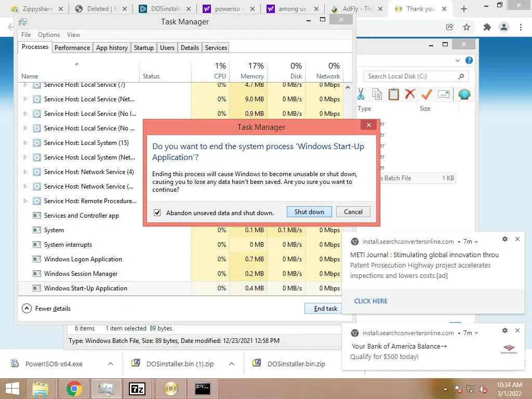The image size is (532, 399).
Task: Sort processes by Memory column
Action: [x=249, y=71]
